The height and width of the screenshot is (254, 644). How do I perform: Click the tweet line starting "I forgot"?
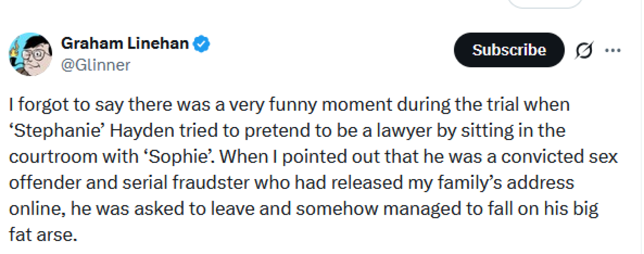coord(288,105)
